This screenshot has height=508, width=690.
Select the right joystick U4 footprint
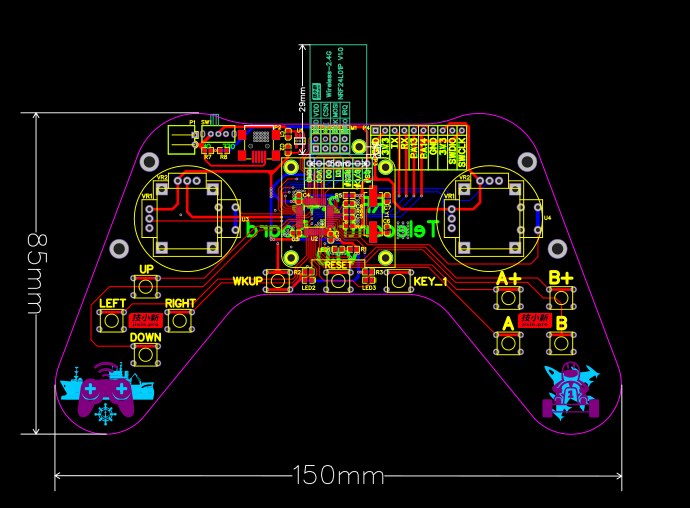pos(489,218)
